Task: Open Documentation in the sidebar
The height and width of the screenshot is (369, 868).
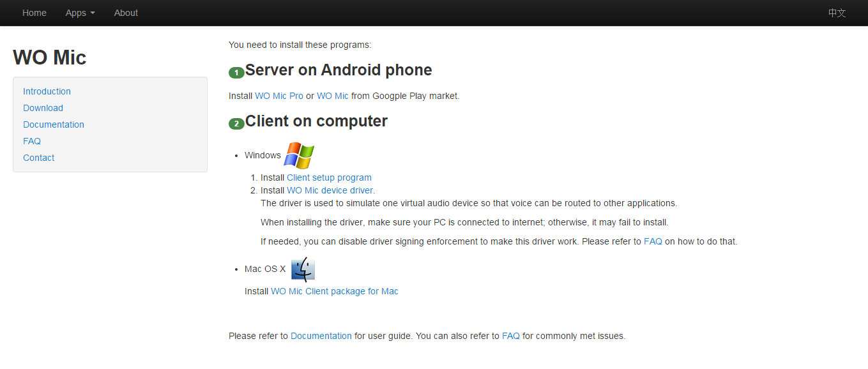Action: pyautogui.click(x=54, y=124)
